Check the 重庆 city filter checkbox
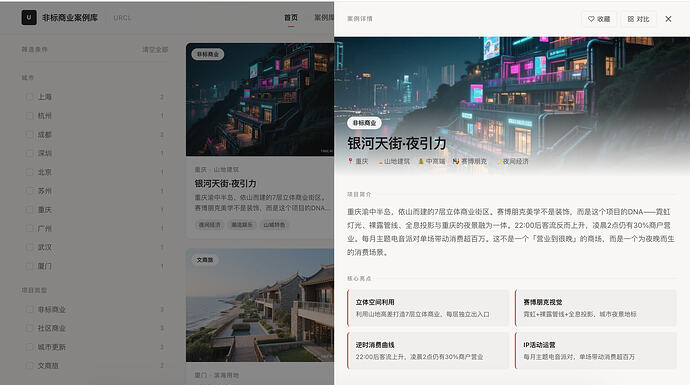Viewport: 690px width, 385px height. [29, 210]
